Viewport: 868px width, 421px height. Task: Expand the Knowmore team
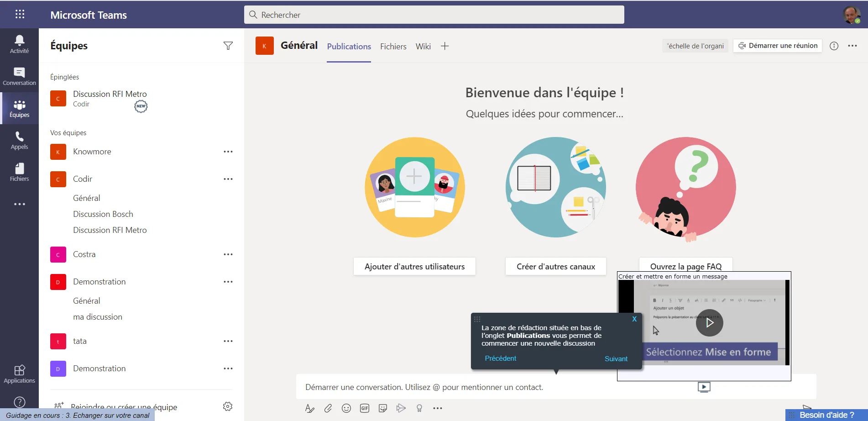tap(92, 152)
